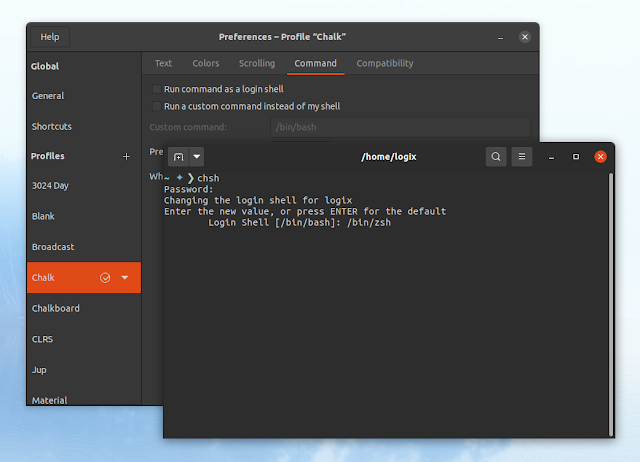Close the Preferences dialog
Image resolution: width=640 pixels, height=462 pixels.
click(x=525, y=37)
